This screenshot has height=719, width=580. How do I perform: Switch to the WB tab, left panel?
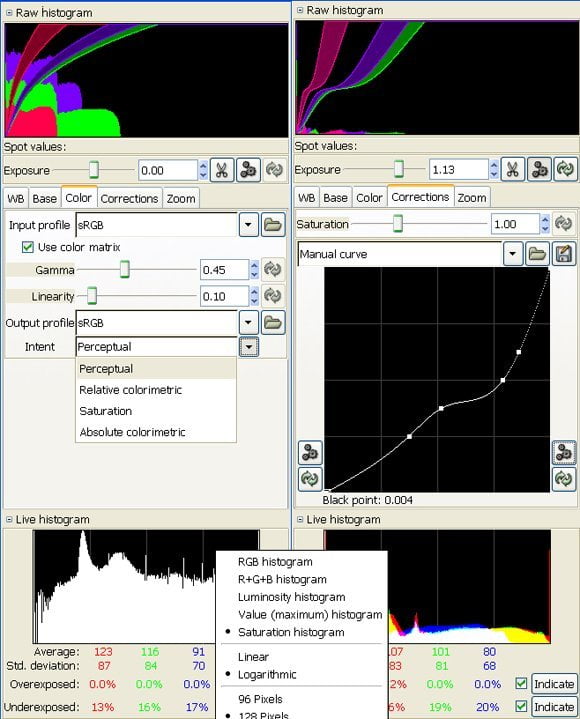click(16, 199)
